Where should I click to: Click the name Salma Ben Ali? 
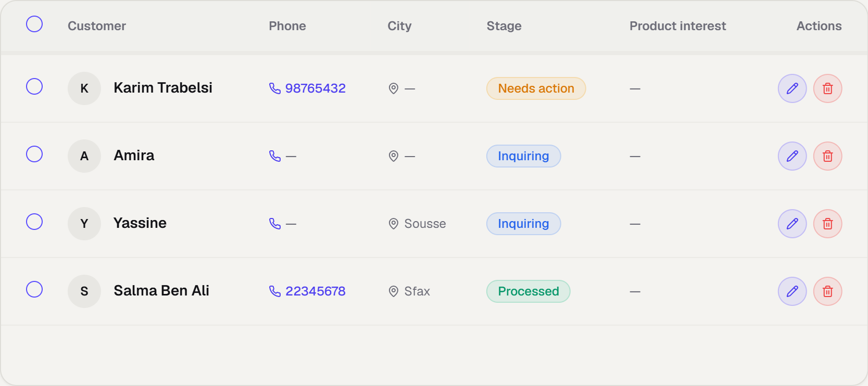(161, 291)
